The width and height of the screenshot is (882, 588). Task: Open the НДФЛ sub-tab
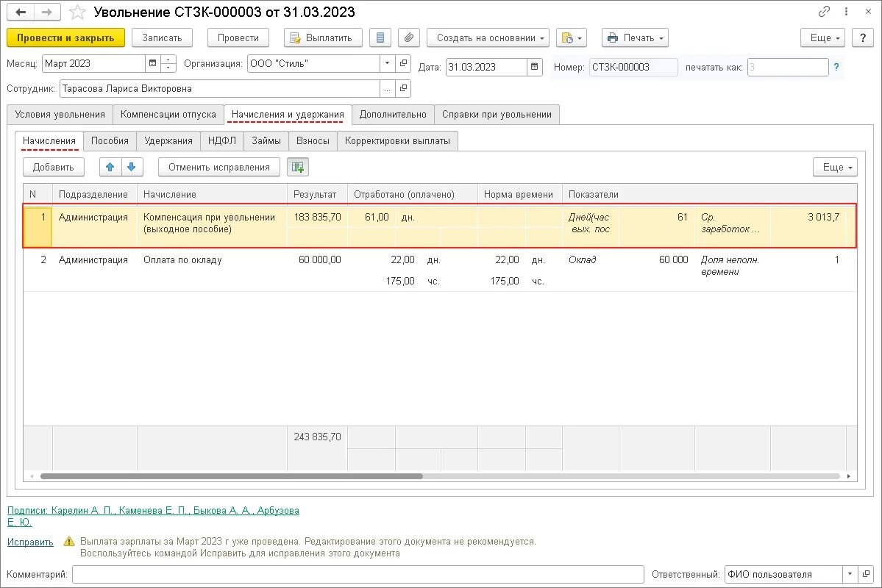[222, 140]
